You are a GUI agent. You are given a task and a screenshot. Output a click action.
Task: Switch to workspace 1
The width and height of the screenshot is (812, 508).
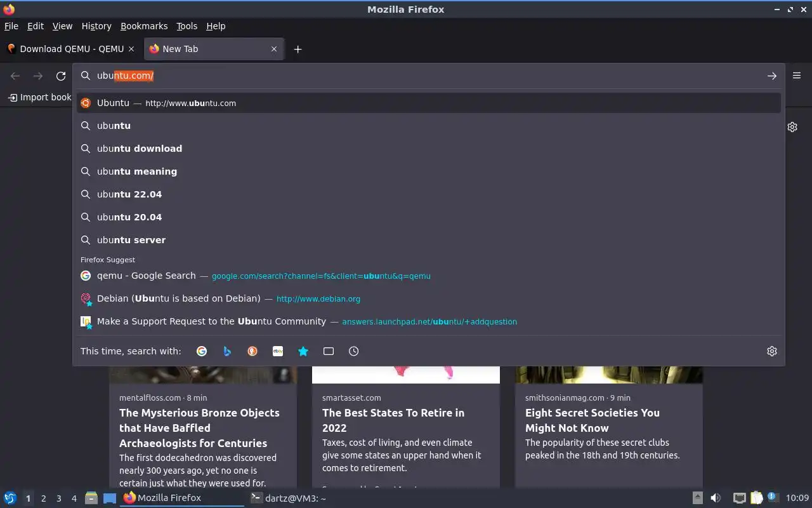28,498
